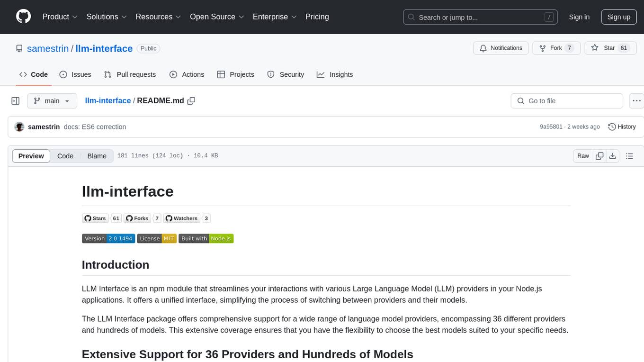Open the GitHub Stars badge
The width and height of the screenshot is (644, 362).
pyautogui.click(x=102, y=218)
